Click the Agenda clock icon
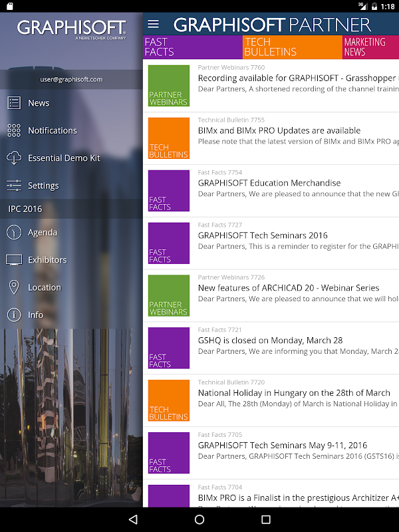 coord(14,232)
